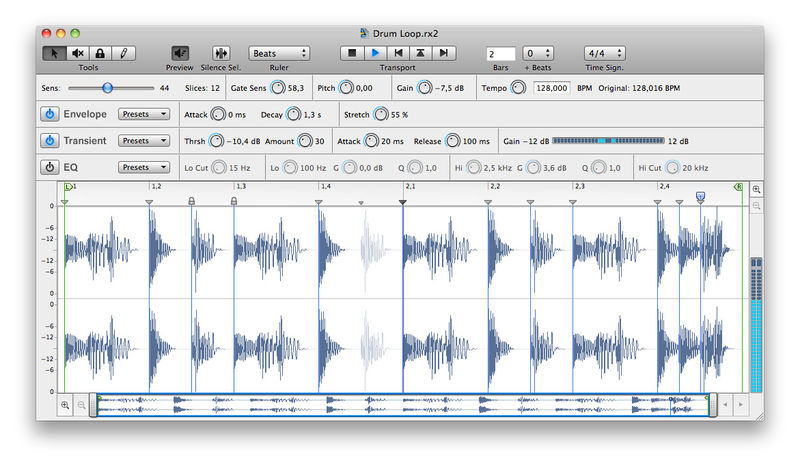
Task: Click the vertical zoom out magnifier
Action: 756,206
